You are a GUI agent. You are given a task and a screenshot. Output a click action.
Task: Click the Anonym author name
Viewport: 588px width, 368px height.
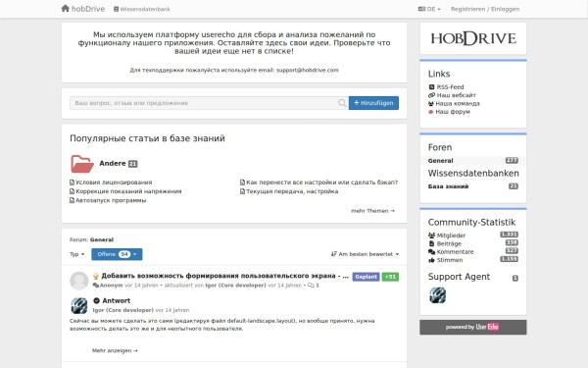pyautogui.click(x=111, y=286)
